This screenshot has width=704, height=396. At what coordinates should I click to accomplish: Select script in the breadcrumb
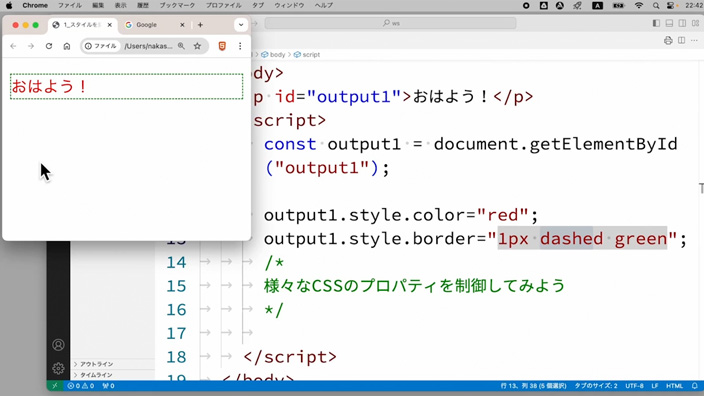click(307, 55)
